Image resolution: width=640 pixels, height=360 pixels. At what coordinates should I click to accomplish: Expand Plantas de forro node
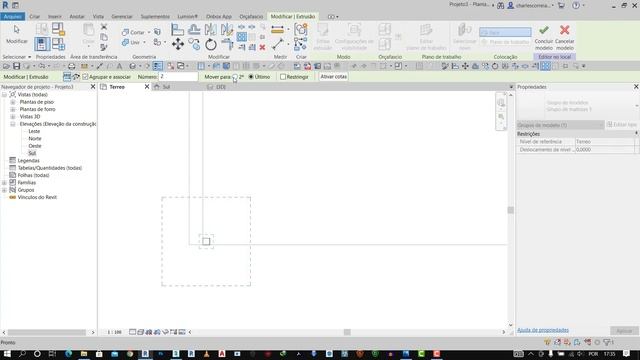(13, 109)
